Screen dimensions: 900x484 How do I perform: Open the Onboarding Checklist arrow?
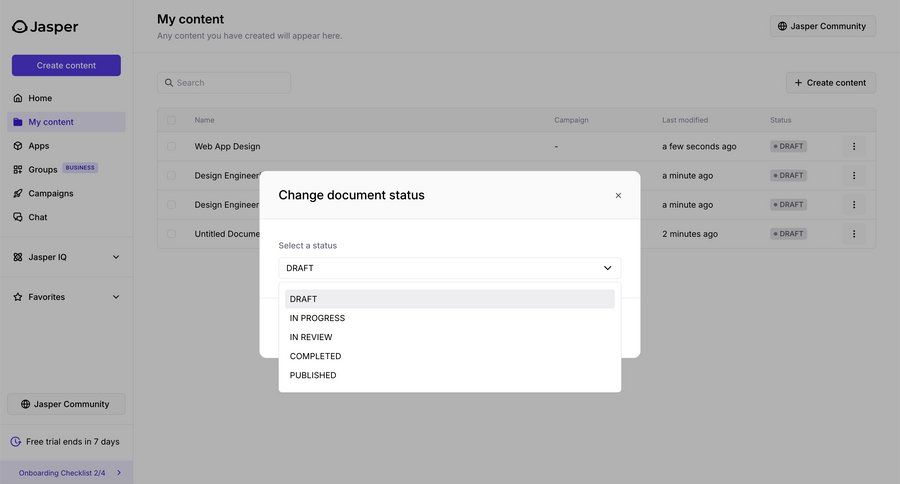[x=119, y=473]
